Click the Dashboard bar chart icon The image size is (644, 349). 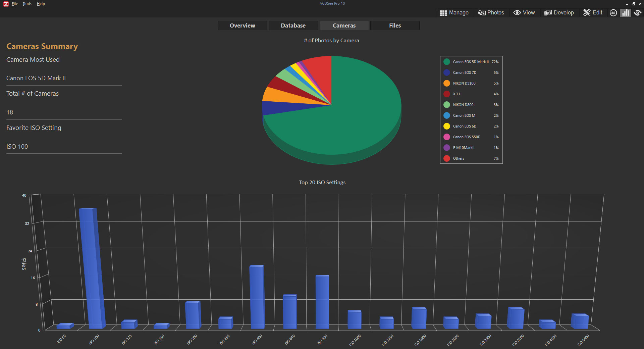(x=625, y=13)
